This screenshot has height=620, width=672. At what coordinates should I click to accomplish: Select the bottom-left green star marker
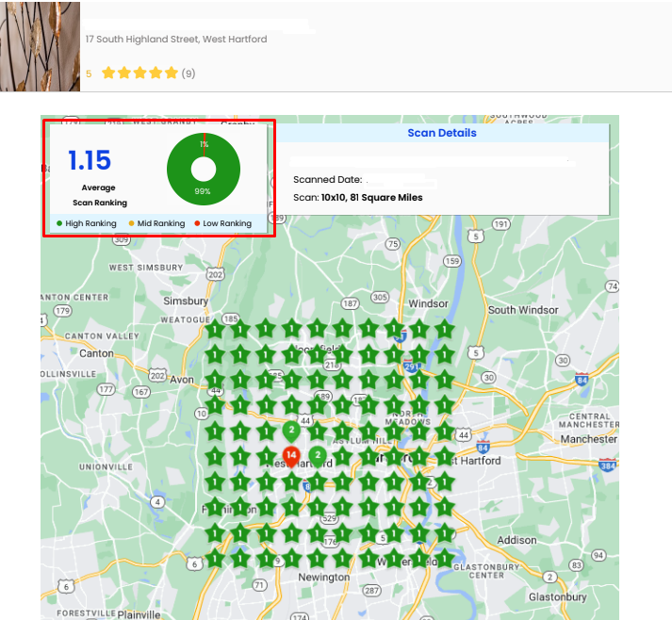[215, 559]
